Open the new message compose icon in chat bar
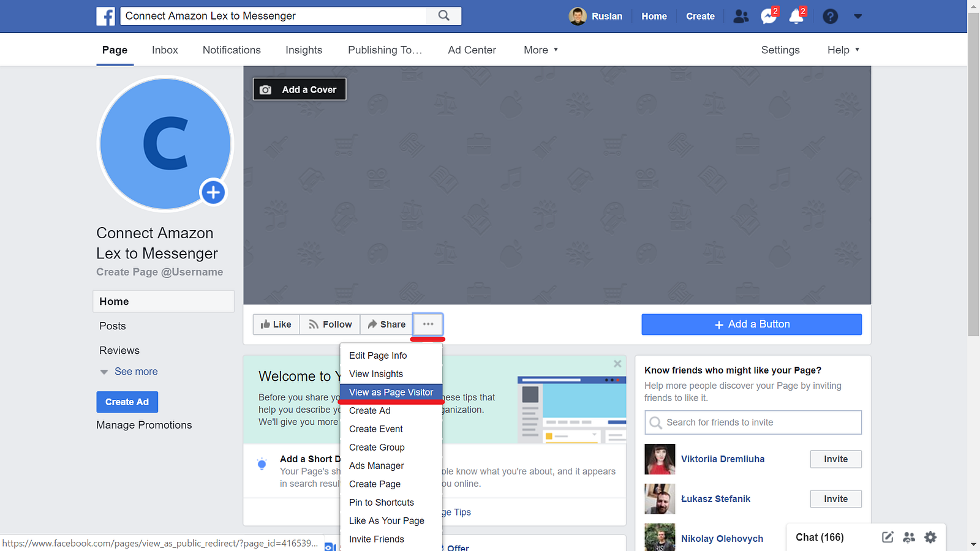980x551 pixels. pyautogui.click(x=888, y=538)
